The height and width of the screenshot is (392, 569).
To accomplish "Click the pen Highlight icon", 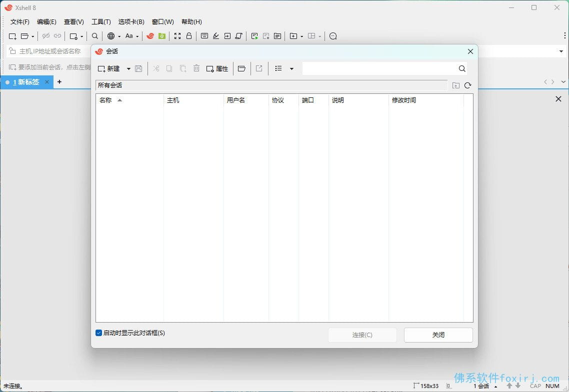I will [216, 36].
